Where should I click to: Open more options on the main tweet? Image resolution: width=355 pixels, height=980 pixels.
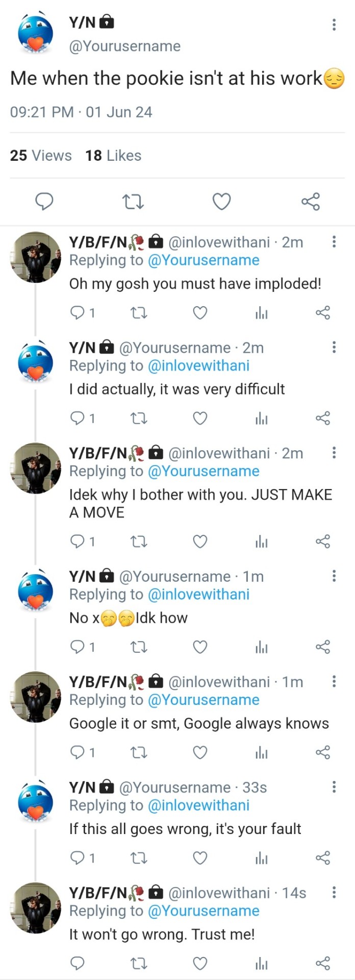click(x=334, y=24)
